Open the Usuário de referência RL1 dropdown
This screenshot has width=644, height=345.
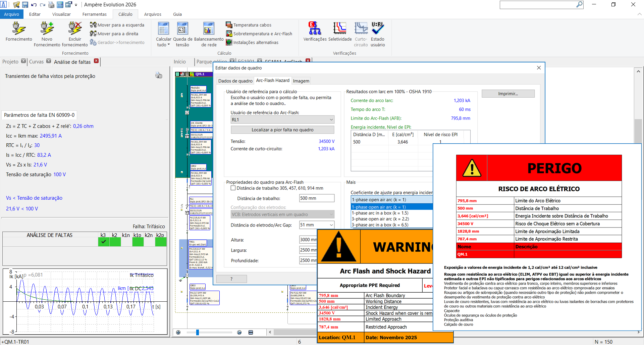coord(282,120)
